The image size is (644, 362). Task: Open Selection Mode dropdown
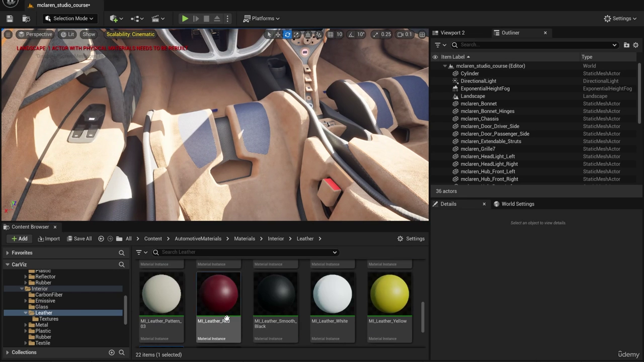point(70,19)
